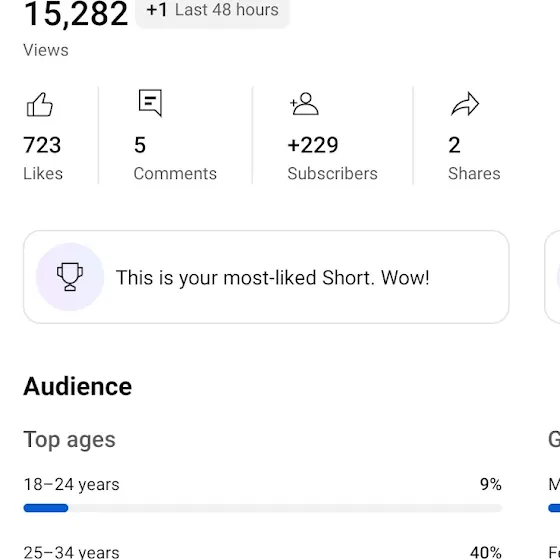560x560 pixels.
Task: Select the 2 shares figure
Action: point(454,145)
